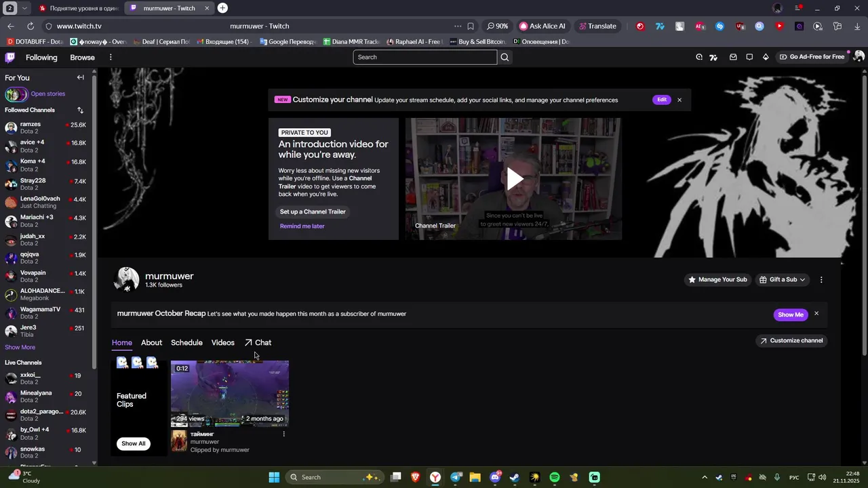This screenshot has height=488, width=868.
Task: Show hidden system tray icons chevron
Action: (x=704, y=477)
